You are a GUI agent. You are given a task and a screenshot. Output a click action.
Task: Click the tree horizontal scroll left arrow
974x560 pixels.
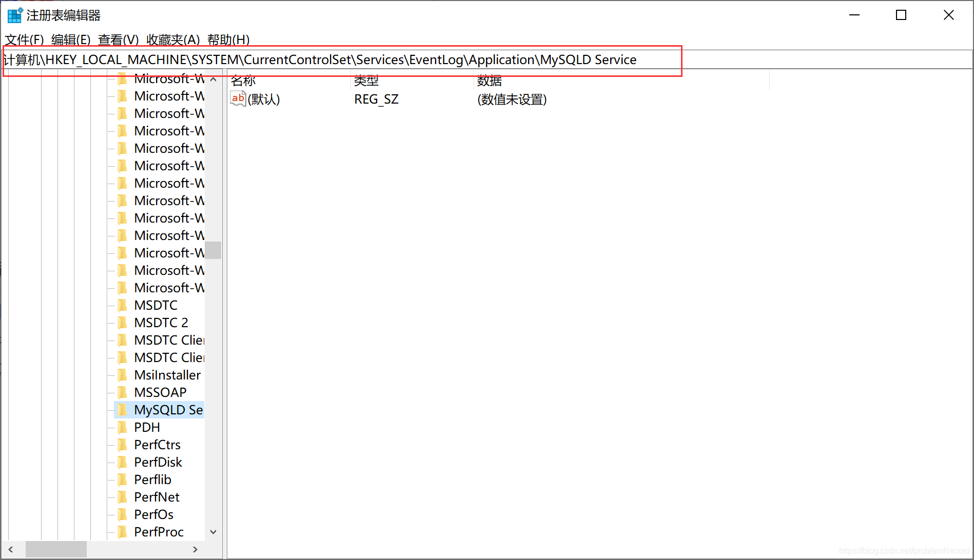[10, 549]
